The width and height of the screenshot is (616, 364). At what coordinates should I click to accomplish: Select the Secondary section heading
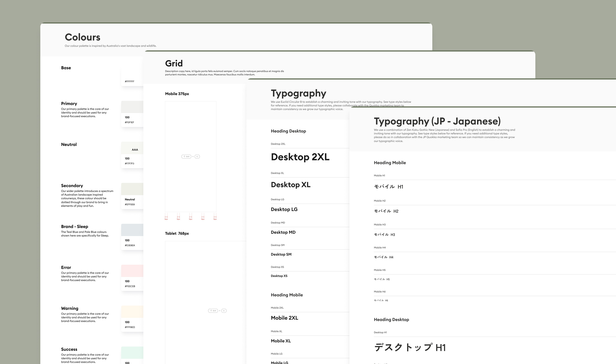(x=72, y=186)
